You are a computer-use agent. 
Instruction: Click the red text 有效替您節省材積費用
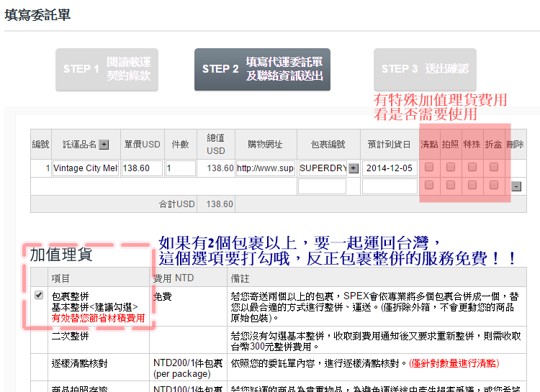tap(98, 318)
